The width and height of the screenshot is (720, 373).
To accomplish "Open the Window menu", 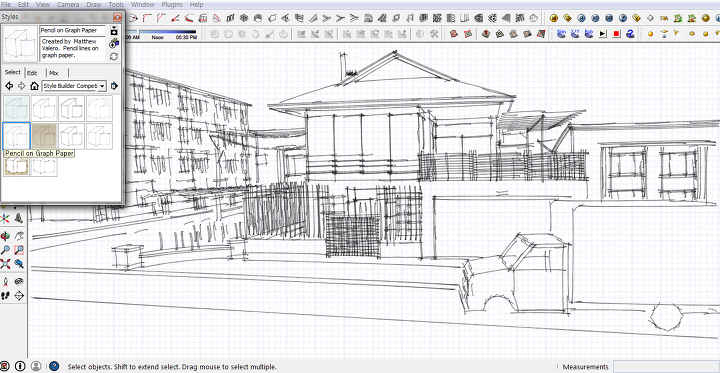I will tap(142, 5).
